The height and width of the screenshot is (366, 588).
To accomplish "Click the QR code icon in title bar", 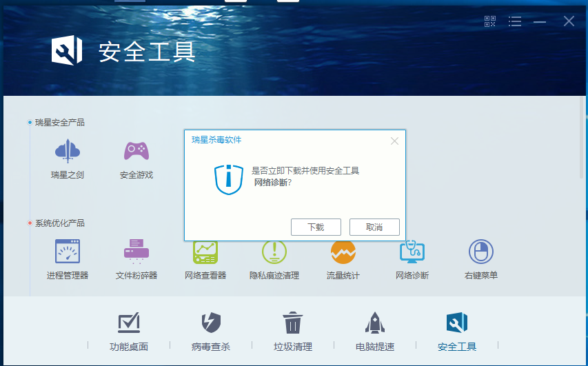I will (490, 21).
